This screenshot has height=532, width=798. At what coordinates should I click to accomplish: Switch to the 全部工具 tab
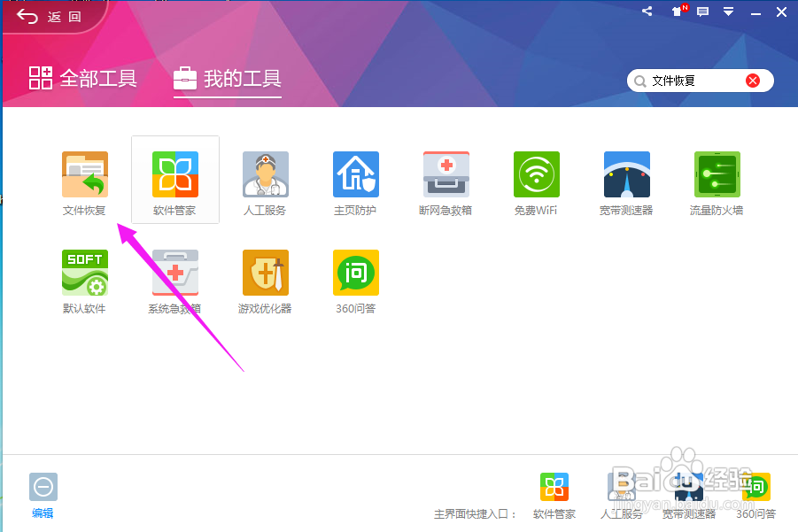coord(83,78)
